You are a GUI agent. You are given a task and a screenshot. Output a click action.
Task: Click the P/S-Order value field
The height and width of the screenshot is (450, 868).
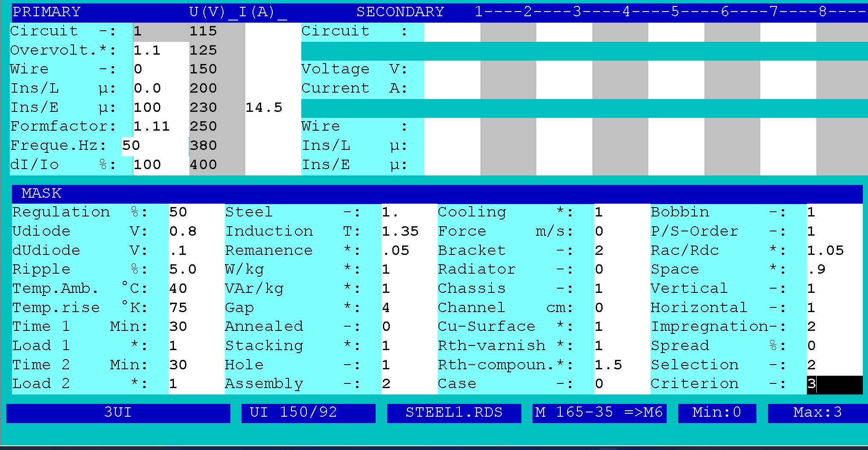point(835,232)
